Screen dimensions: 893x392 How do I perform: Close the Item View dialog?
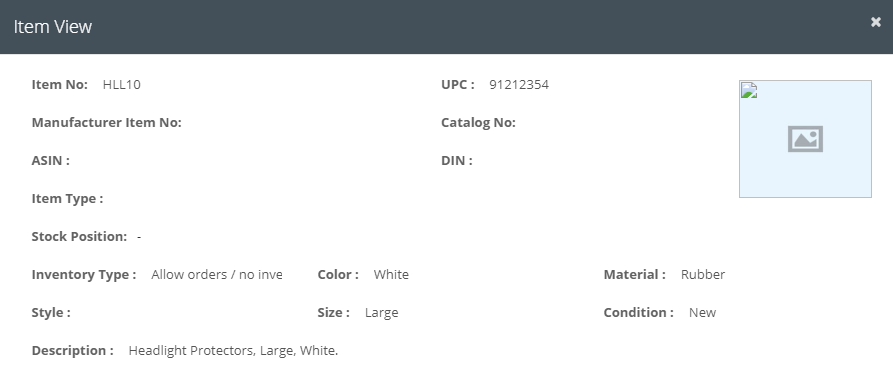pyautogui.click(x=876, y=22)
